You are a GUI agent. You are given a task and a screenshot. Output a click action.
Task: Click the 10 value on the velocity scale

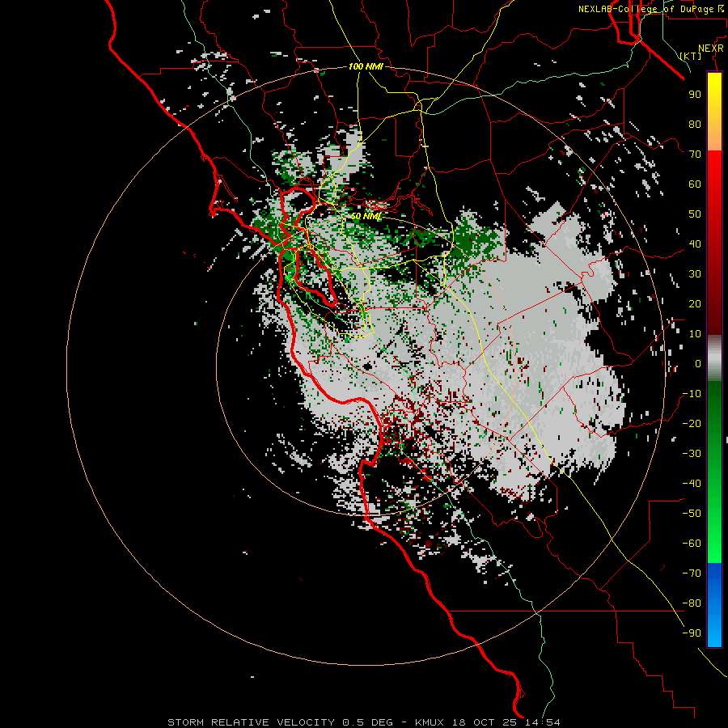(695, 334)
